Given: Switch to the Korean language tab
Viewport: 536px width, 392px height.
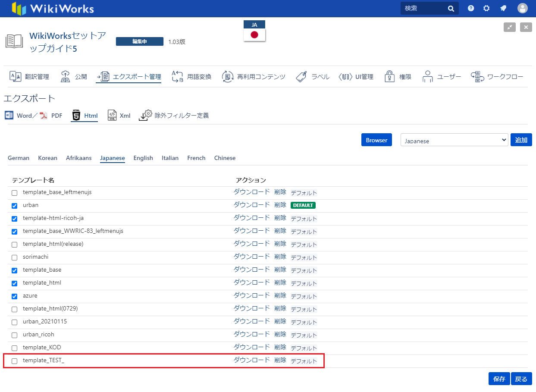Looking at the screenshot, I should (47, 158).
